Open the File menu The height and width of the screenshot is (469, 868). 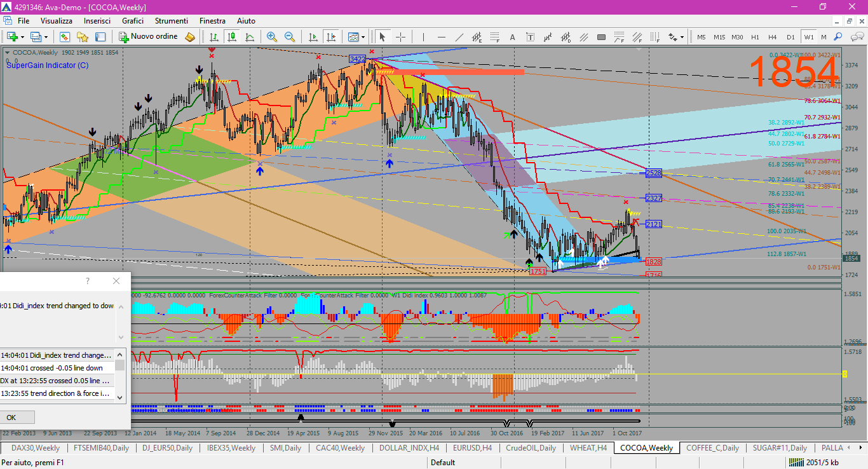24,21
